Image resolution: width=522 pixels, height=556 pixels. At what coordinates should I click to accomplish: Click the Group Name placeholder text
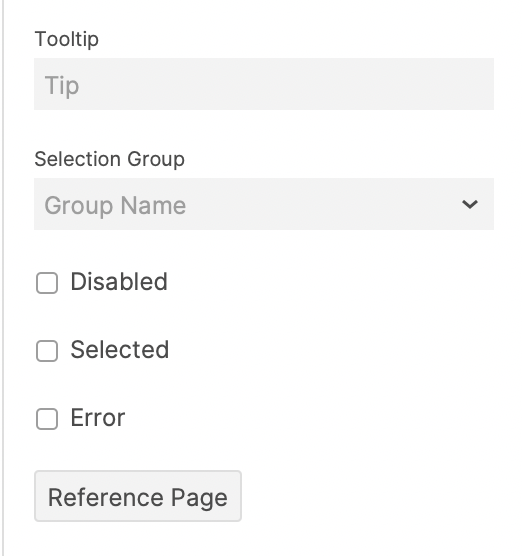[x=115, y=206]
